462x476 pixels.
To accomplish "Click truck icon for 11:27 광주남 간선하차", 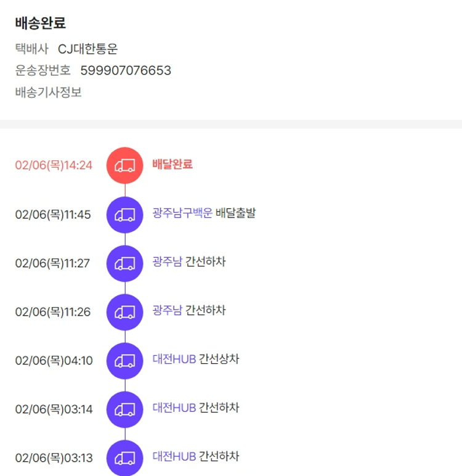I will 124,263.
